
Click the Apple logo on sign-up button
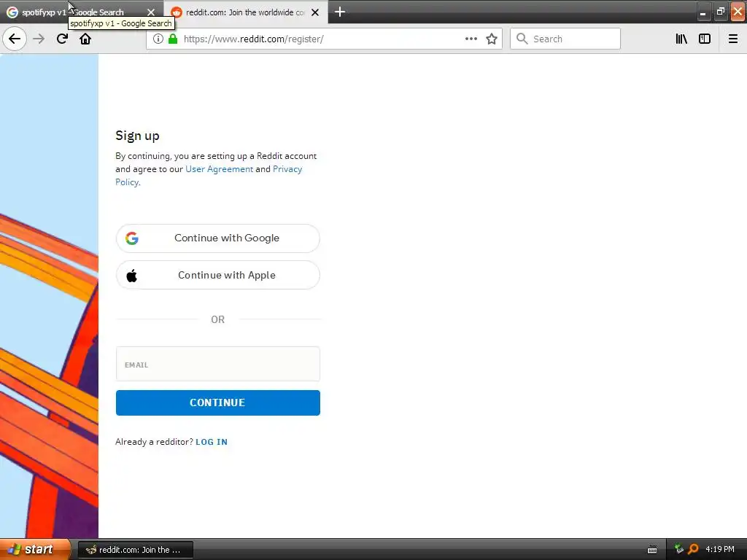click(132, 275)
